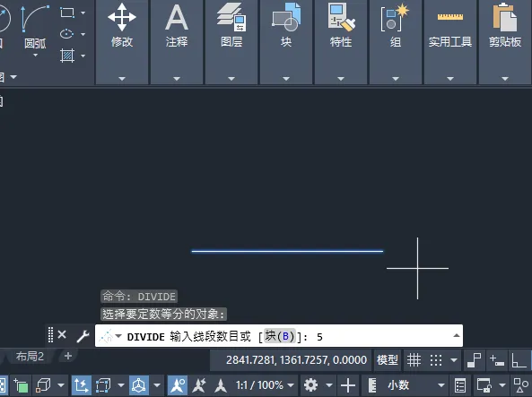Expand command history with up arrow
The image size is (532, 397).
coord(457,336)
